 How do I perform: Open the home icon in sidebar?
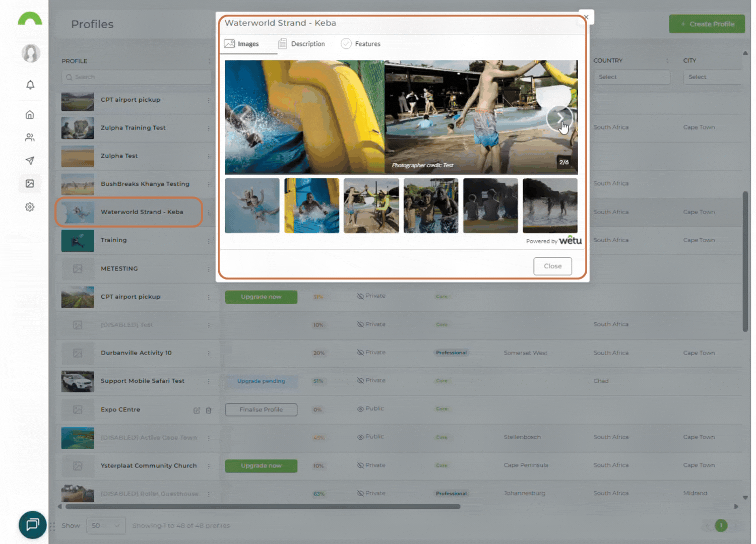30,115
